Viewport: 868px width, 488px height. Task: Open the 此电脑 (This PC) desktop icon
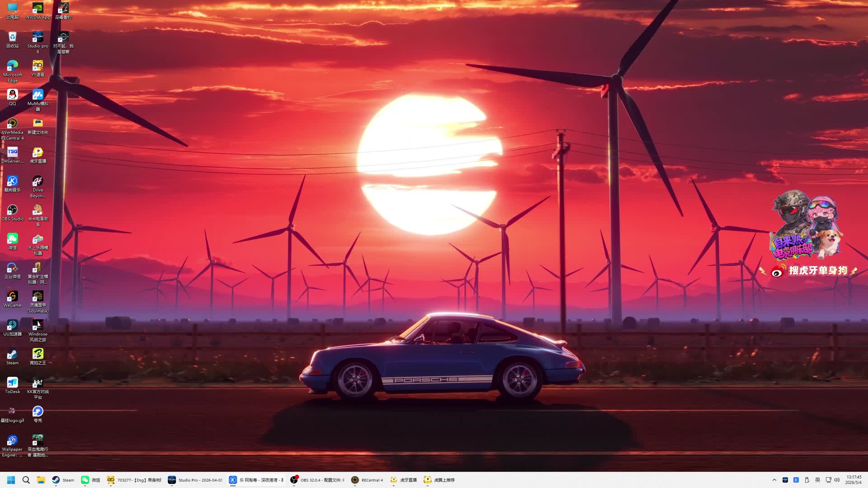coord(12,11)
